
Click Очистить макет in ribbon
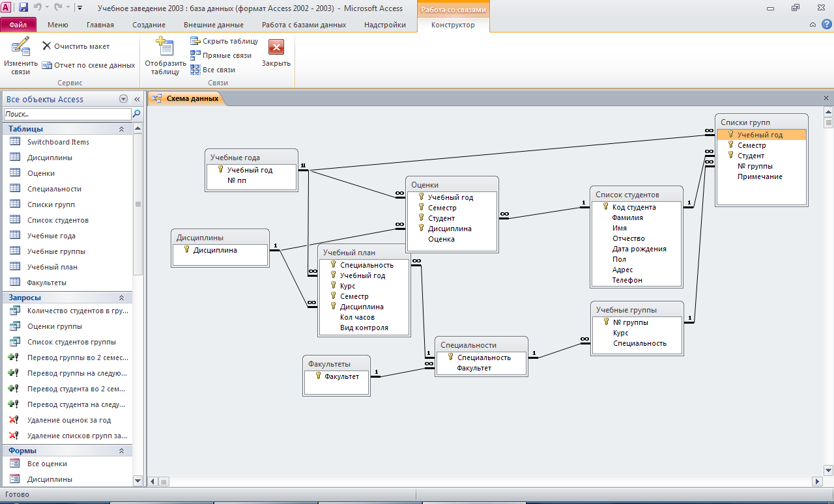(x=76, y=46)
